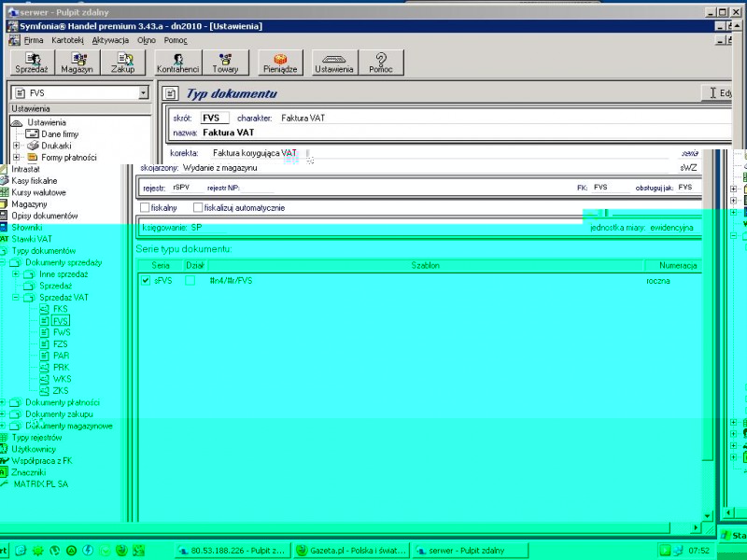Select Kursy walutowe in the tree
The image size is (747, 560).
(38, 192)
